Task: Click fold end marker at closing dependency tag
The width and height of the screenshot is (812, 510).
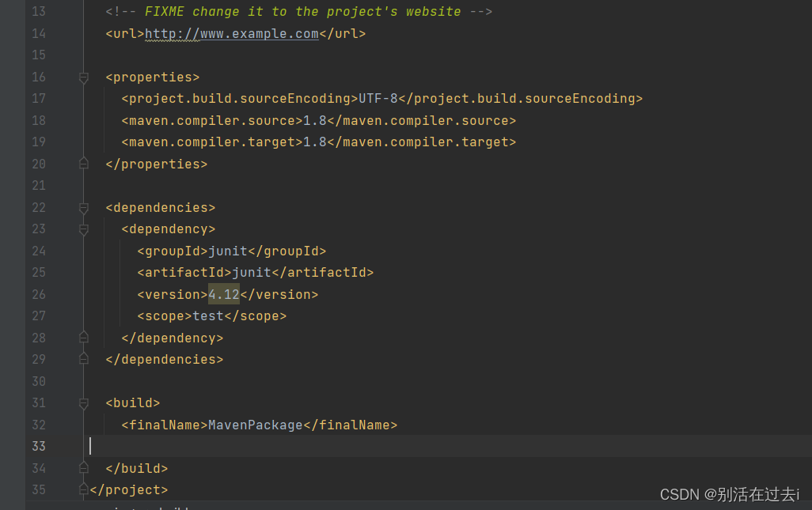Action: pos(83,338)
